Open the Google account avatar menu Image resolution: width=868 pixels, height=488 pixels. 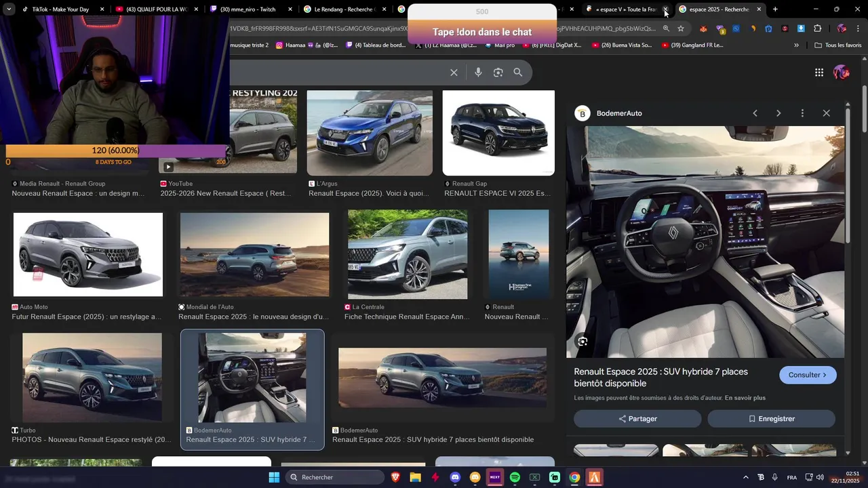[842, 72]
